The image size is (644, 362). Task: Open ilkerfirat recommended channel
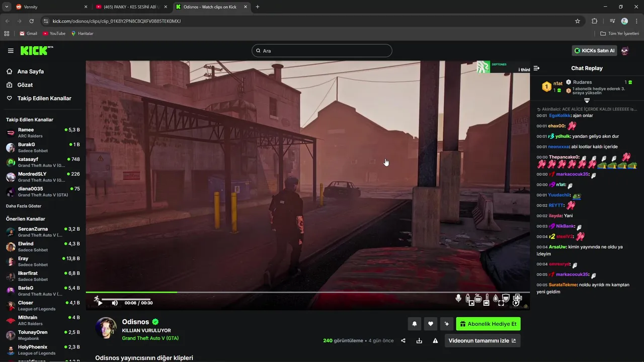tap(43, 276)
